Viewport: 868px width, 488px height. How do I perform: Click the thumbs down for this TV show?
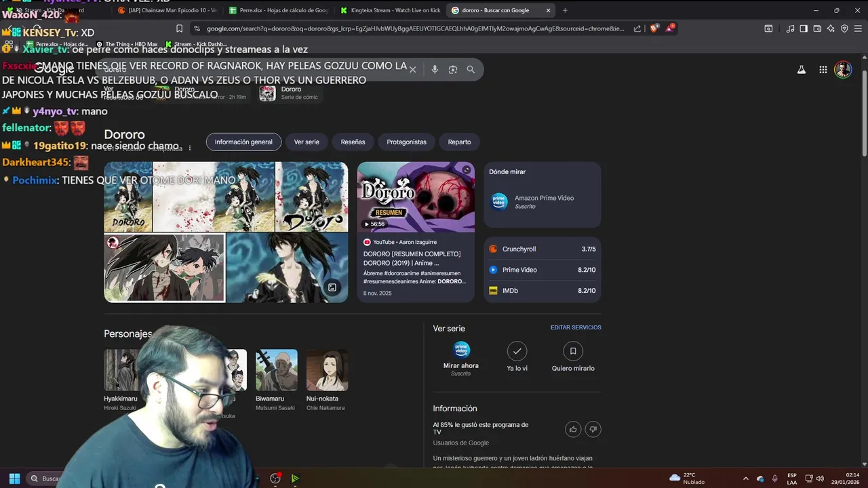coord(593,429)
